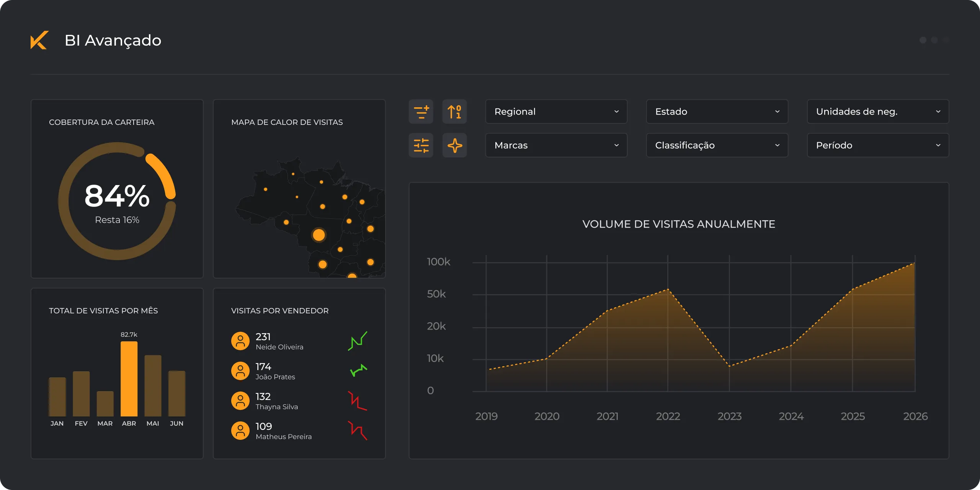Click Neide Oliveira's avatar icon
Image resolution: width=980 pixels, height=490 pixels.
pos(240,341)
